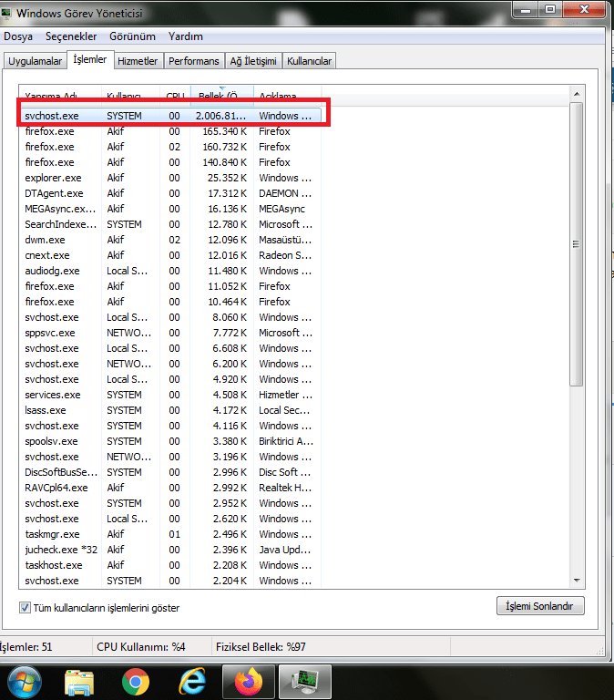Select the sppsvc.exe process

pos(170,333)
